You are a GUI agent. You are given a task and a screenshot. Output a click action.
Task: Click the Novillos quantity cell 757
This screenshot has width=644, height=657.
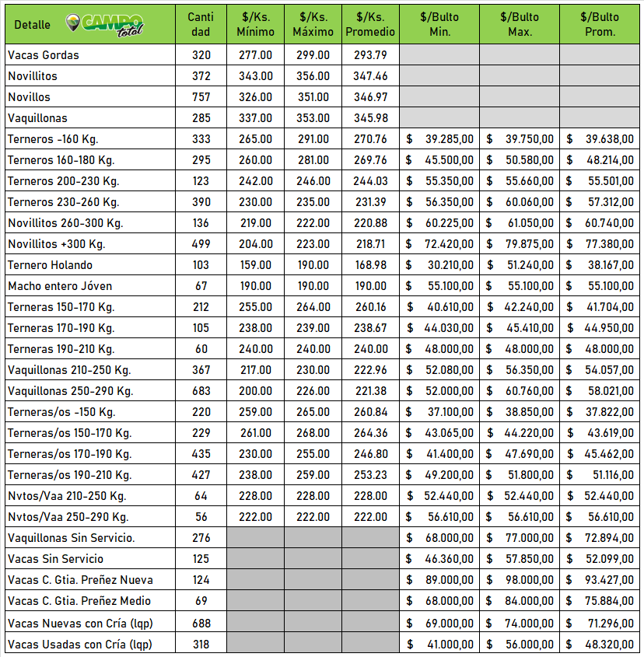click(201, 97)
